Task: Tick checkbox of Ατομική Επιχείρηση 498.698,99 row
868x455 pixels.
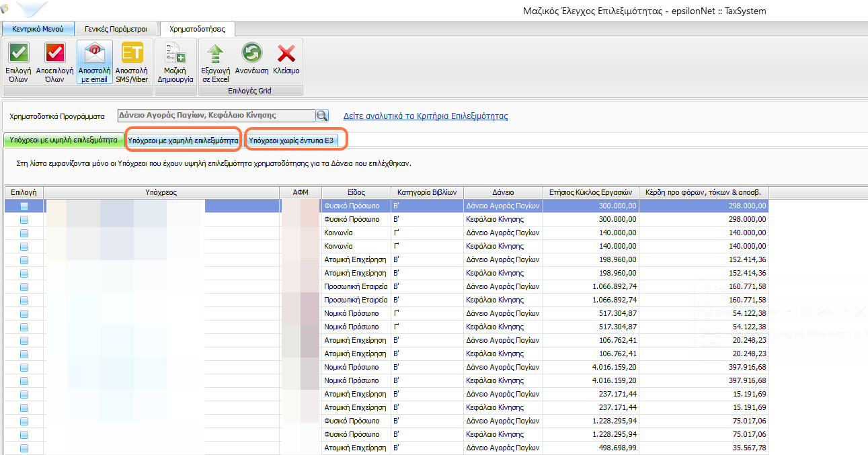Action: click(24, 448)
